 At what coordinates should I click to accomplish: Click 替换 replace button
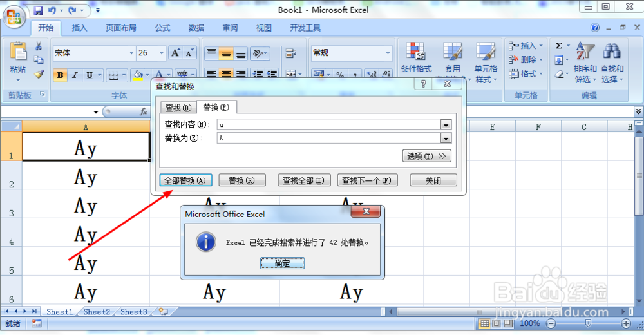click(x=242, y=180)
